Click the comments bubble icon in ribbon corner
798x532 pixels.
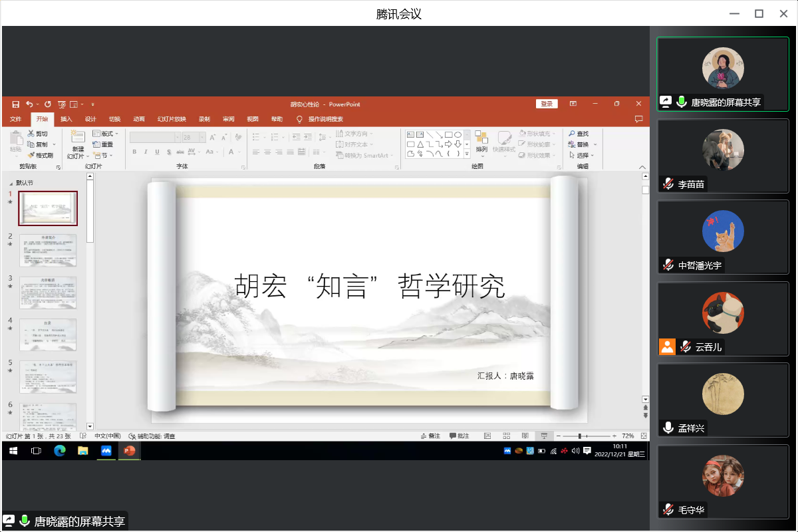pos(638,119)
